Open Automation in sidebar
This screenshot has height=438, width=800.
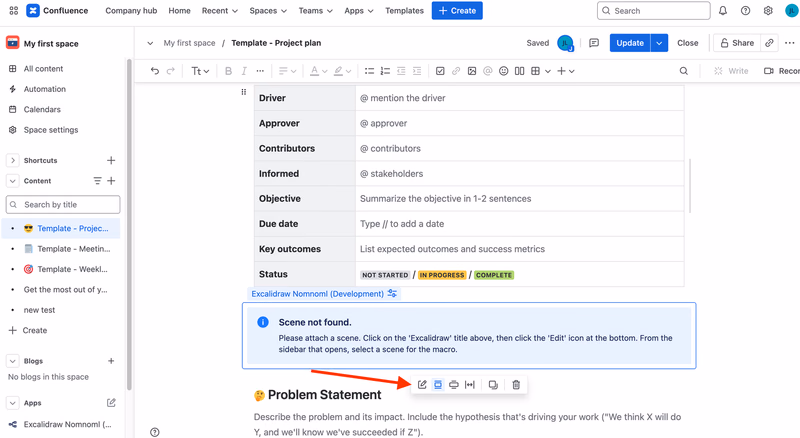pos(44,89)
